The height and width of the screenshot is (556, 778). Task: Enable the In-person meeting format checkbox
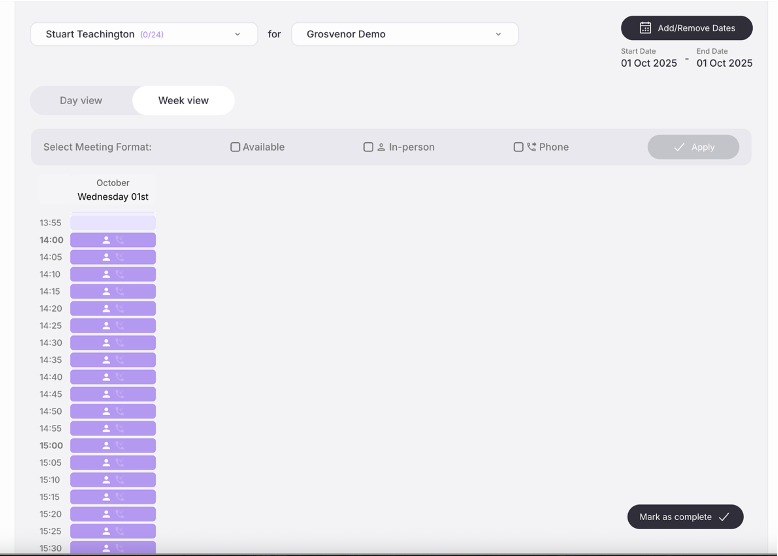tap(368, 147)
